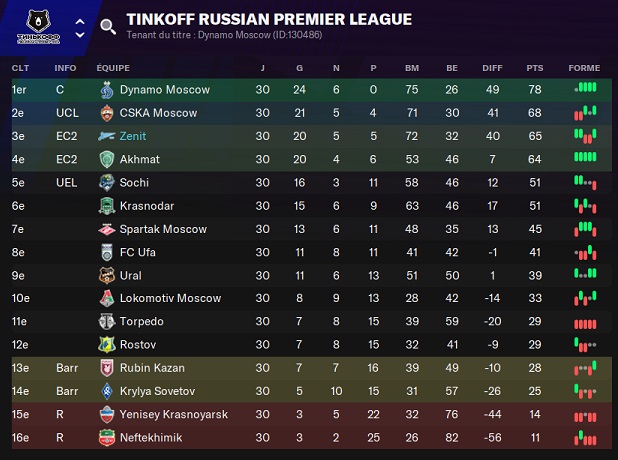Select the Rubin Kazan club badge
Screen dimensions: 618x460
point(107,368)
